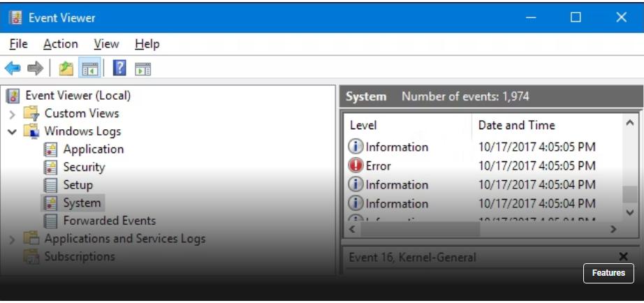644x303 pixels.
Task: Click the Event Viewer (Local) root icon
Action: tap(13, 96)
